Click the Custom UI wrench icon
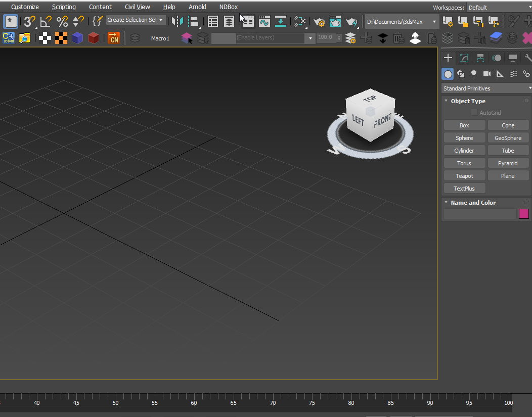 click(x=9, y=38)
